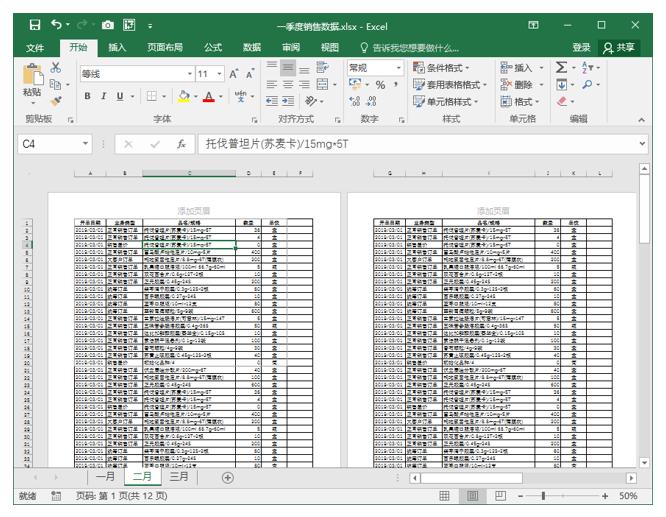This screenshot has width=666, height=517.
Task: Toggle align text left
Action: coord(272,84)
